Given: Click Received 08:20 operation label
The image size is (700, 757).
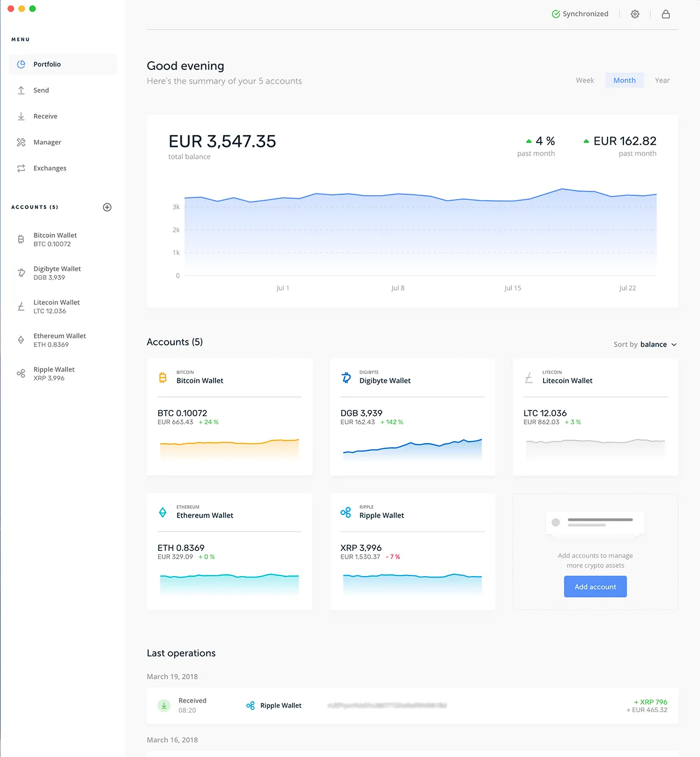Looking at the screenshot, I should 192,705.
